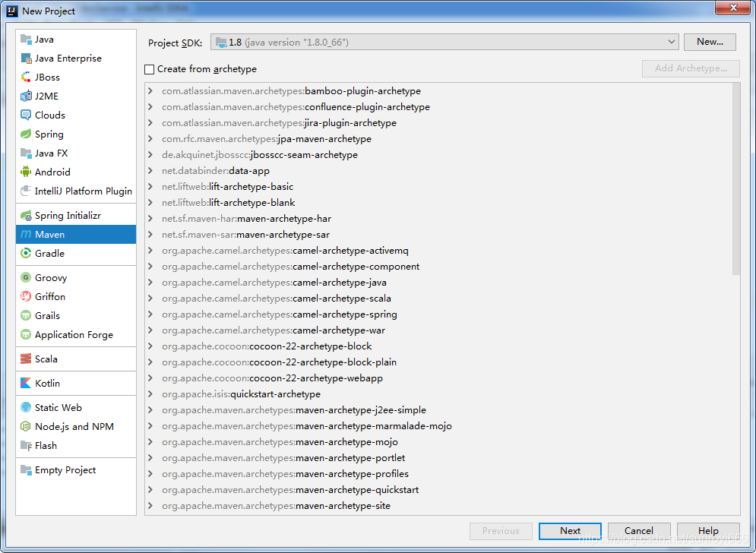Click the Grails icon

click(26, 316)
